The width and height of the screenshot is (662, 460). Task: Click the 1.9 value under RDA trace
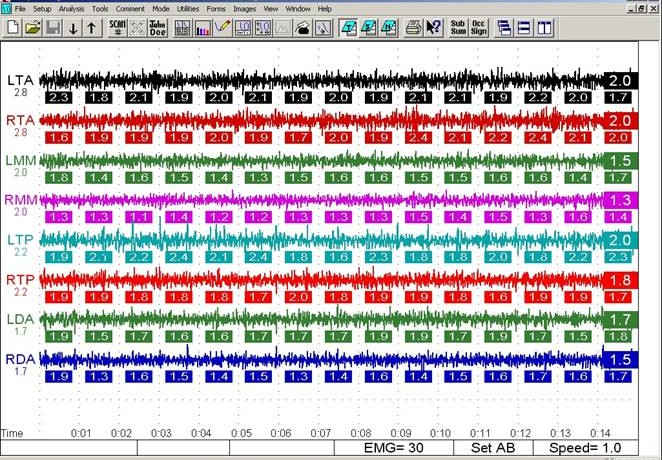59,376
